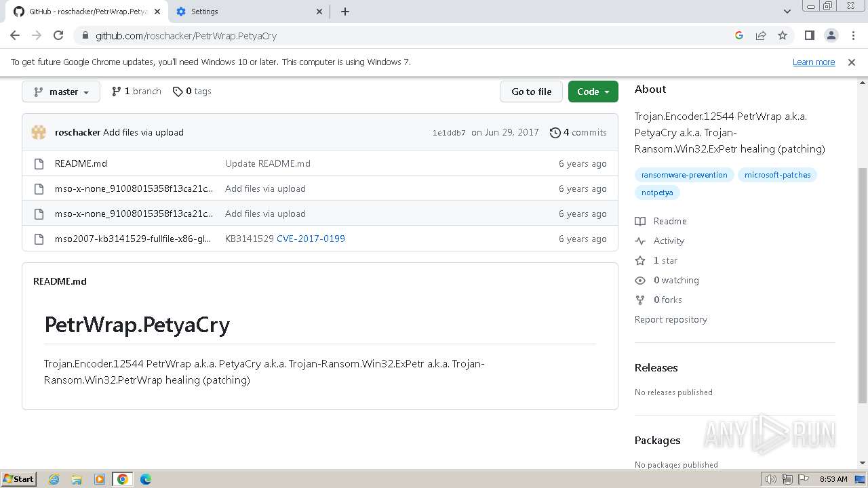Image resolution: width=868 pixels, height=488 pixels.
Task: Follow the CVE-2017-0199 link
Action: point(311,239)
